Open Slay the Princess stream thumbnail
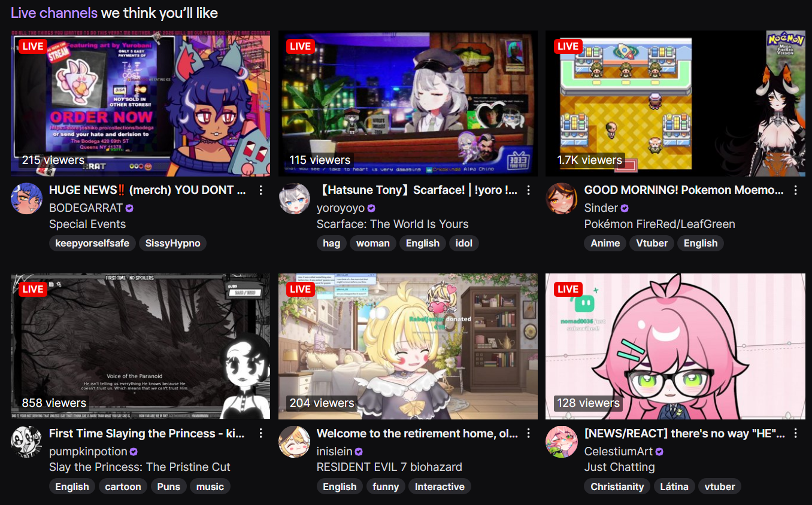 pos(141,346)
